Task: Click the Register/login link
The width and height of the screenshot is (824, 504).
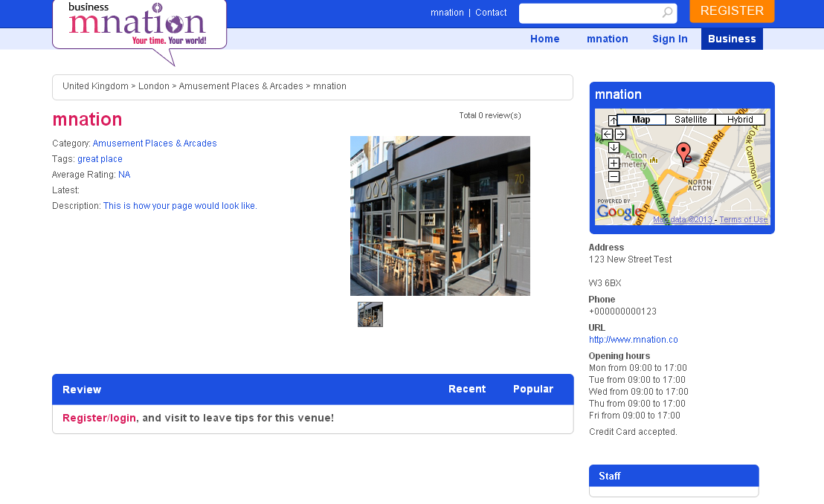Action: pos(99,419)
